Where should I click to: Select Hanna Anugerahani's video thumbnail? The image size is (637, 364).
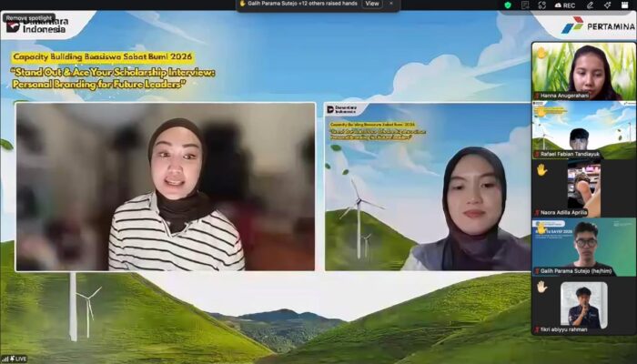point(584,71)
